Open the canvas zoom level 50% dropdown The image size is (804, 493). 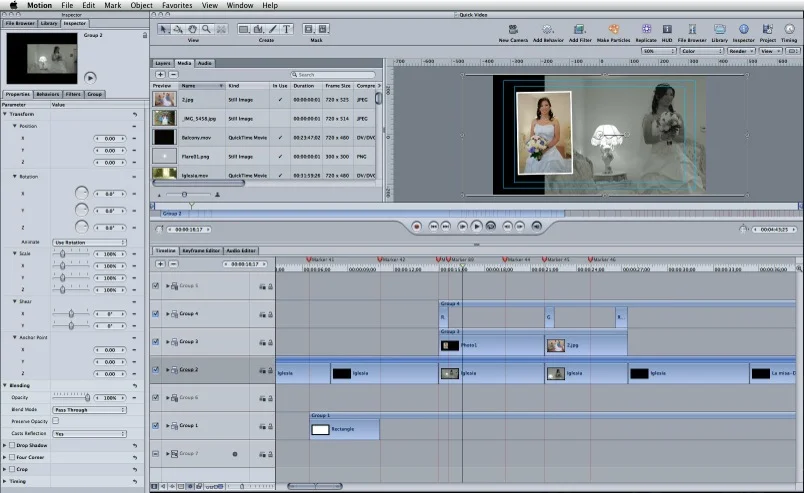pos(659,51)
